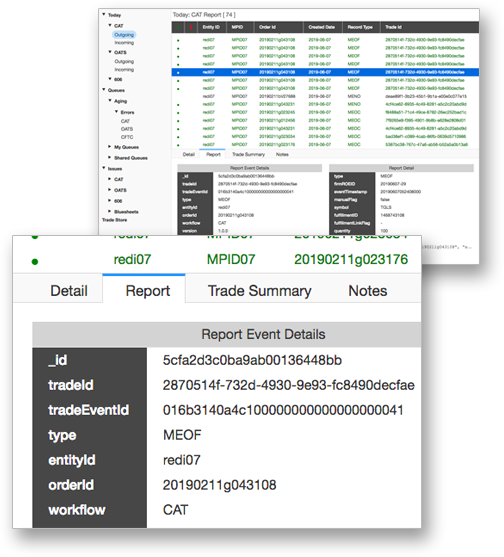Open the Detail tab in the background window
Image resolution: width=504 pixels, height=557 pixels.
[x=188, y=155]
